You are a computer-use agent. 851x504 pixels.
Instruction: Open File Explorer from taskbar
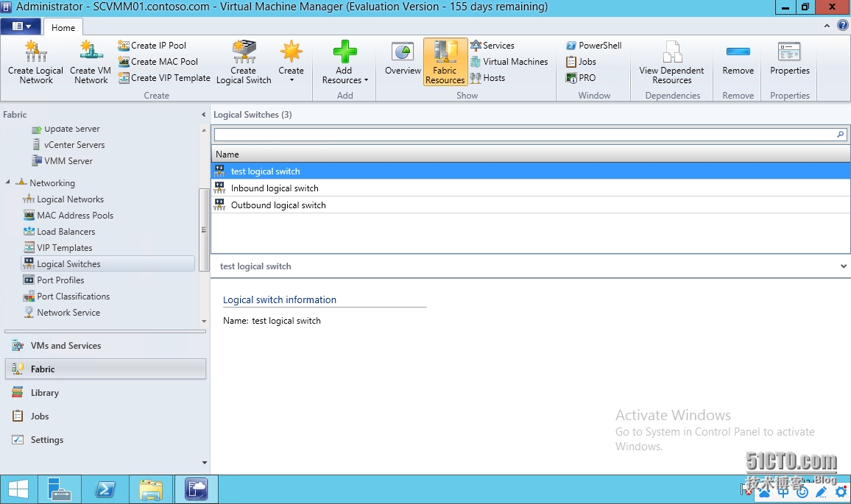pos(151,489)
